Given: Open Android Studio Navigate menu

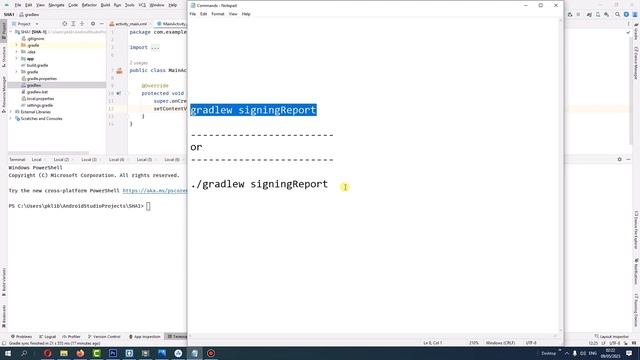Looking at the screenshot, I should [x=56, y=5].
